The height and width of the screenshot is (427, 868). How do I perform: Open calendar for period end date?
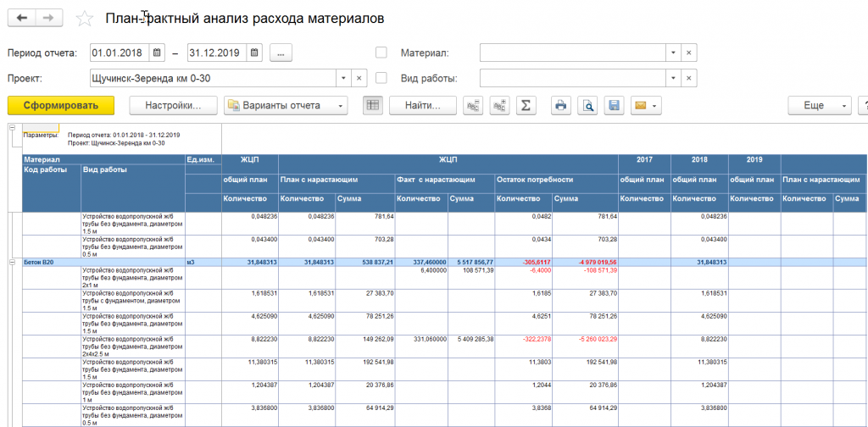tap(255, 53)
